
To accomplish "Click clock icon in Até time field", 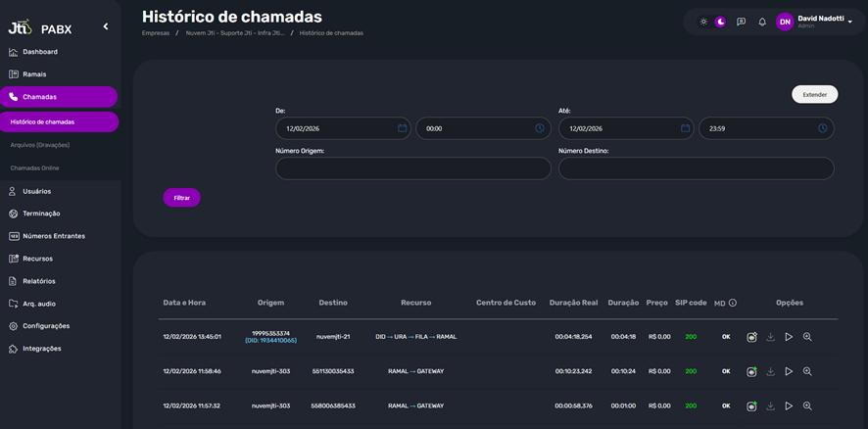I will tap(823, 128).
